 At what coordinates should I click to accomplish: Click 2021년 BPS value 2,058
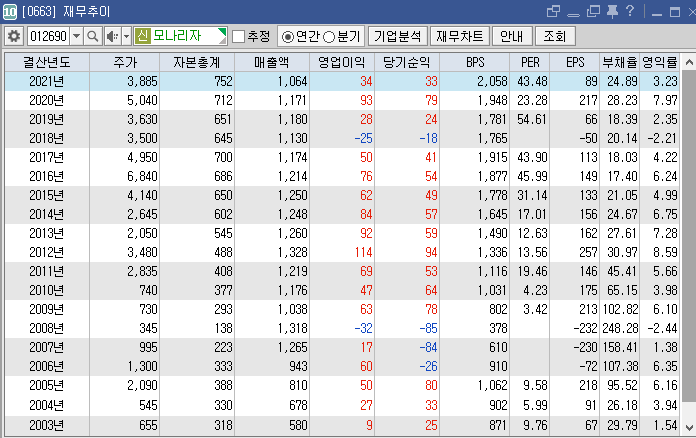492,81
